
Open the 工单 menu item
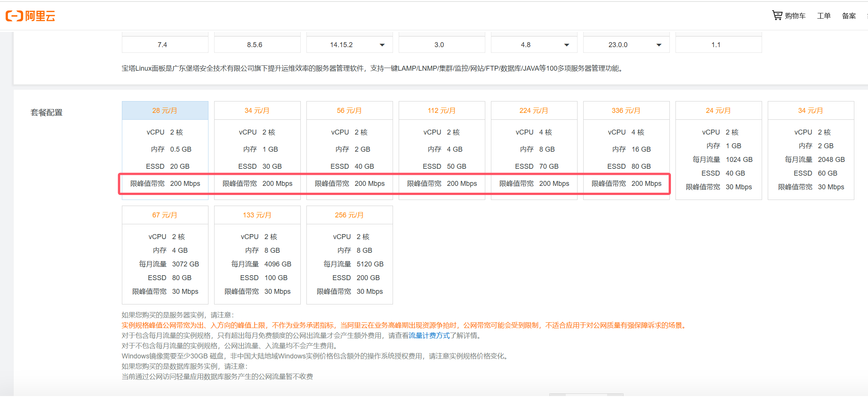(824, 16)
